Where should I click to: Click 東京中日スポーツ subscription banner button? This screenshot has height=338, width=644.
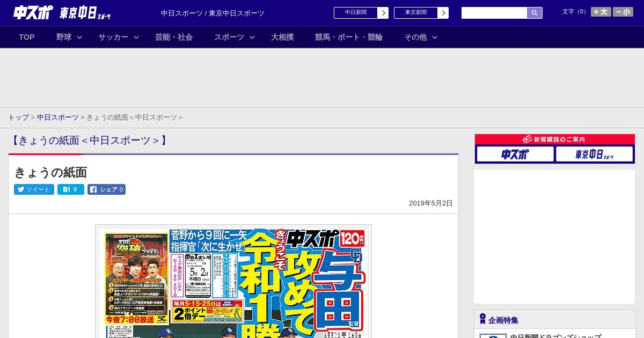pyautogui.click(x=594, y=155)
